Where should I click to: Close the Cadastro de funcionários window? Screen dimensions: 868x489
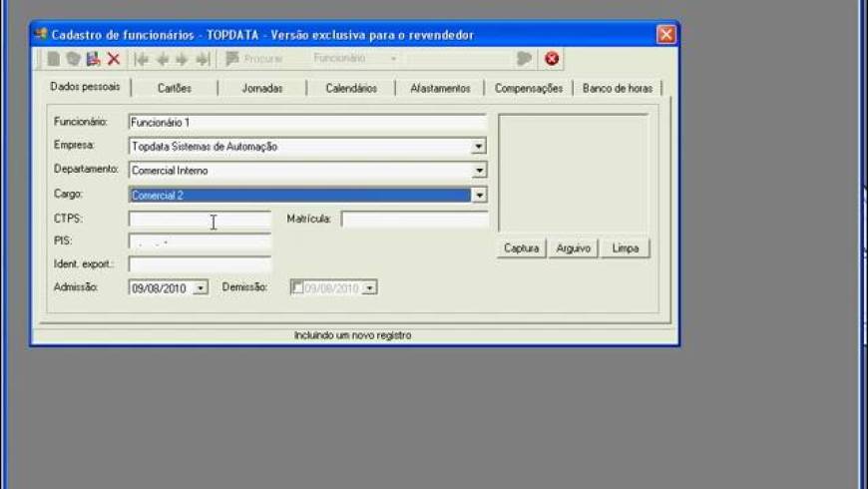tap(665, 34)
